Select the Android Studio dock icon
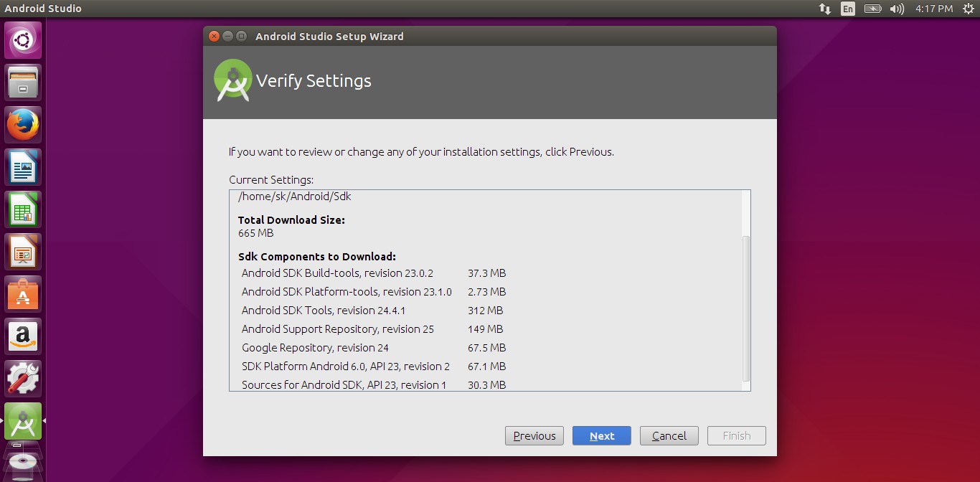The height and width of the screenshot is (482, 980). click(24, 421)
